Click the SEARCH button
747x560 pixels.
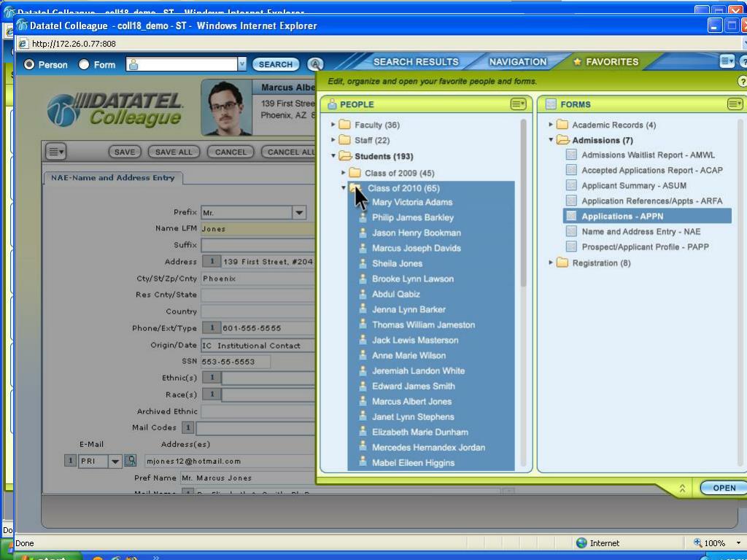pyautogui.click(x=275, y=64)
